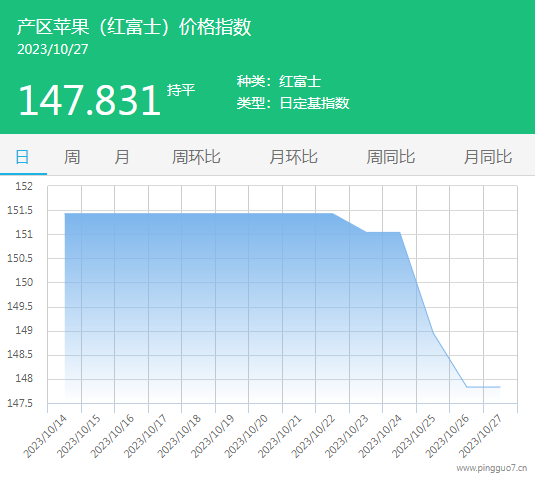Open the 周环比 tab
This screenshot has height=479, width=535.
196,157
